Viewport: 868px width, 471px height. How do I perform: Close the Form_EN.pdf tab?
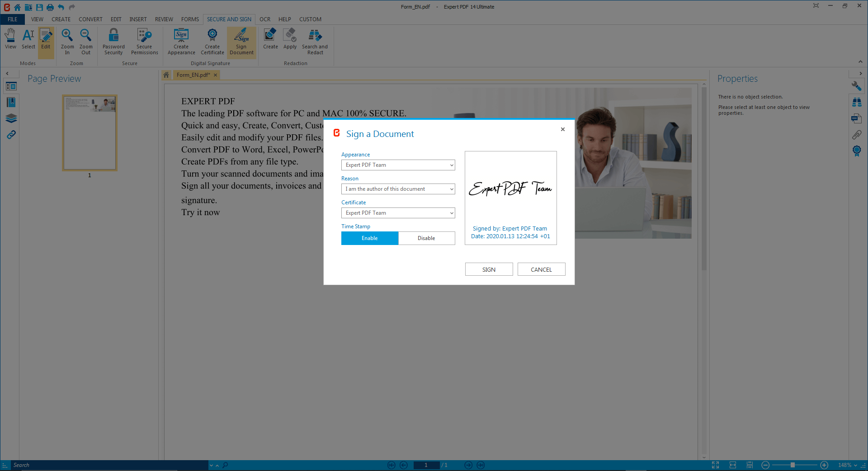pyautogui.click(x=216, y=75)
